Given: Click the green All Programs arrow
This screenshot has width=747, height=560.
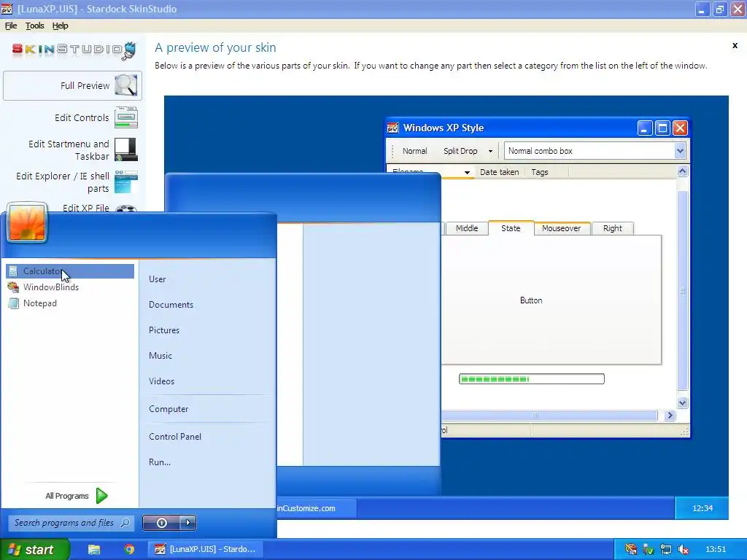Looking at the screenshot, I should click(101, 496).
